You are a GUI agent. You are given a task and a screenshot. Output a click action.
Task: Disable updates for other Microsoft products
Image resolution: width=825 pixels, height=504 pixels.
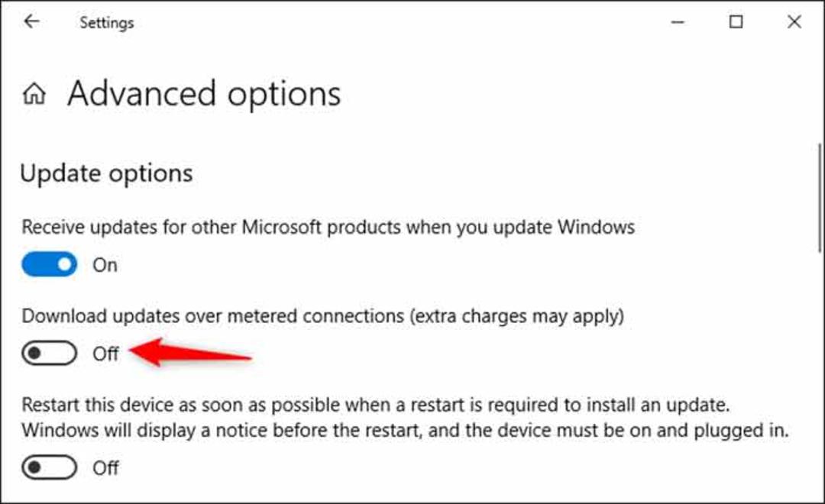point(50,264)
